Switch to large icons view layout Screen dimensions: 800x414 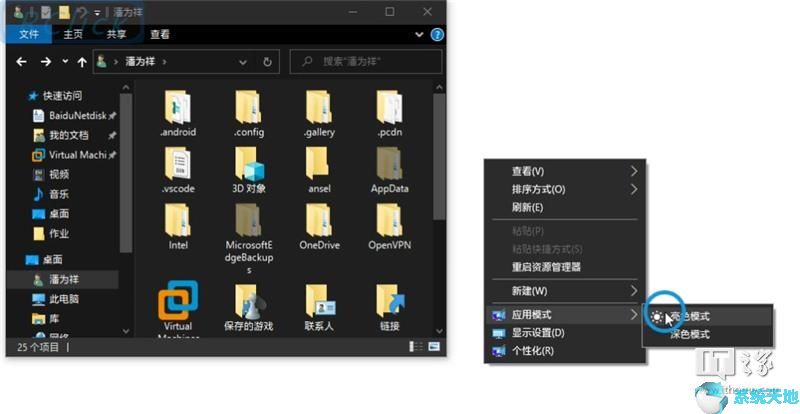click(x=434, y=347)
